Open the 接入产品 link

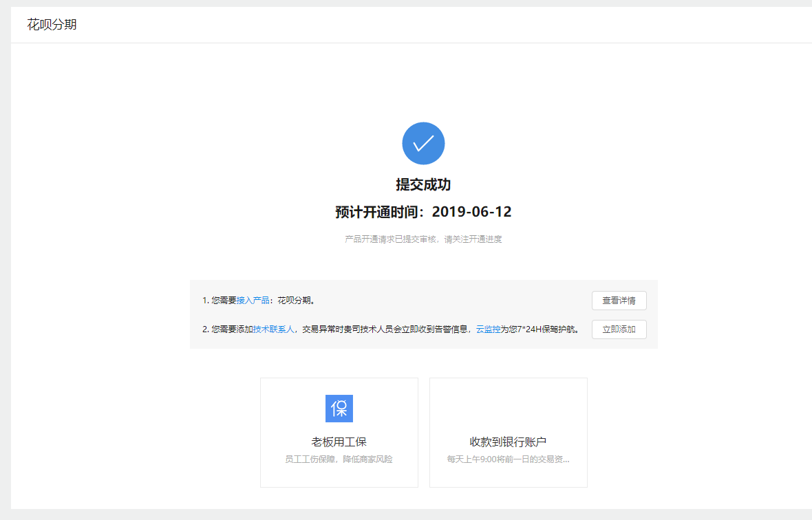253,301
